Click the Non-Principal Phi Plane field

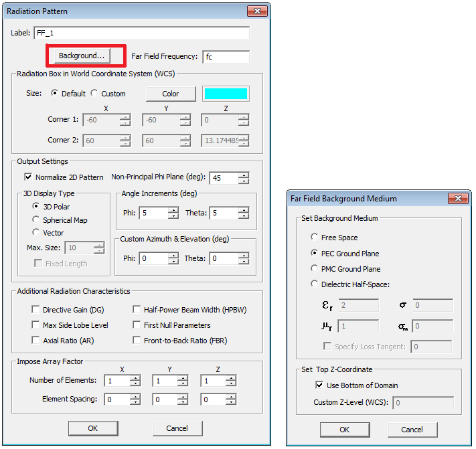coord(224,178)
